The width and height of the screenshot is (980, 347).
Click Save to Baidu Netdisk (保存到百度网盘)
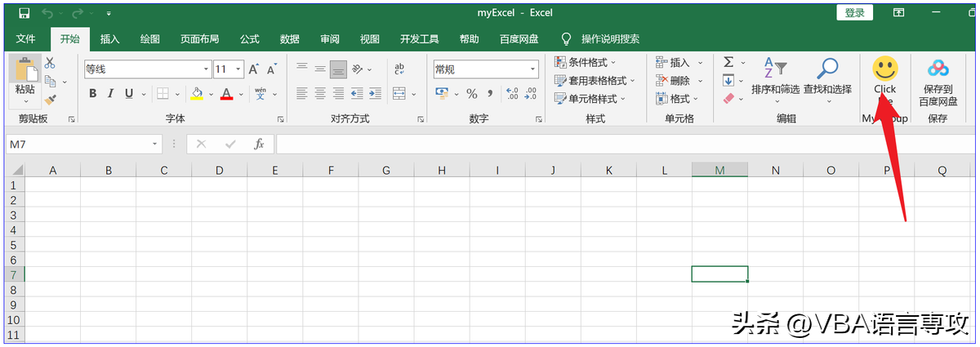point(938,82)
